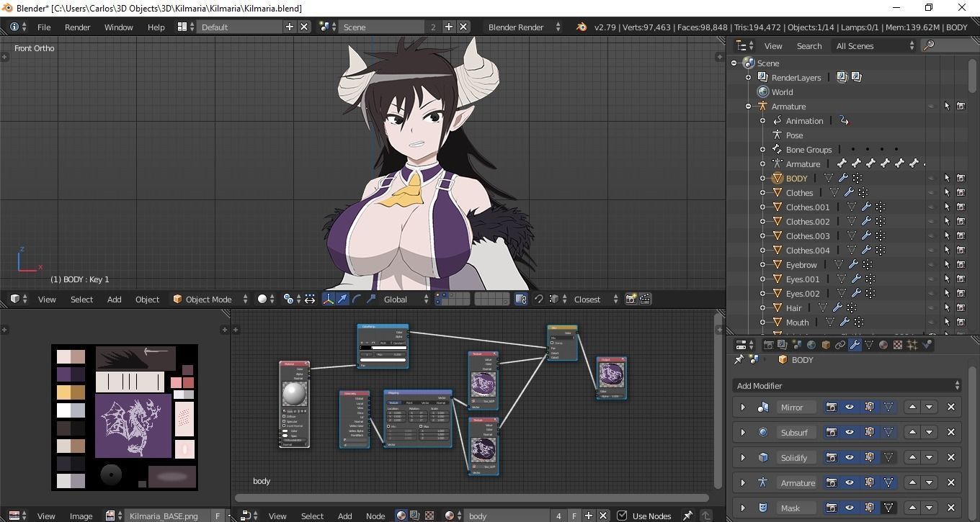This screenshot has width=980, height=522.
Task: Toggle Use Nodes checkbox
Action: pos(622,516)
